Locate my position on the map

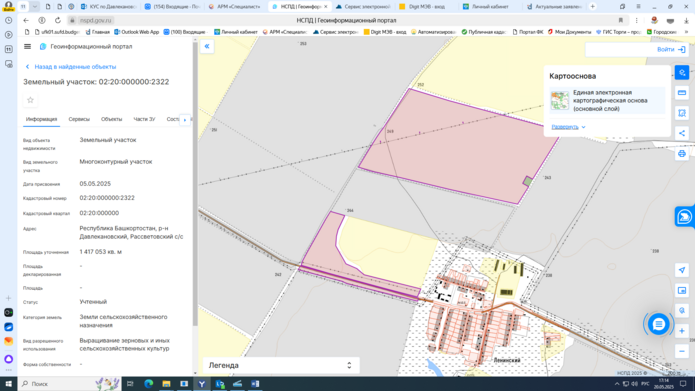click(682, 270)
